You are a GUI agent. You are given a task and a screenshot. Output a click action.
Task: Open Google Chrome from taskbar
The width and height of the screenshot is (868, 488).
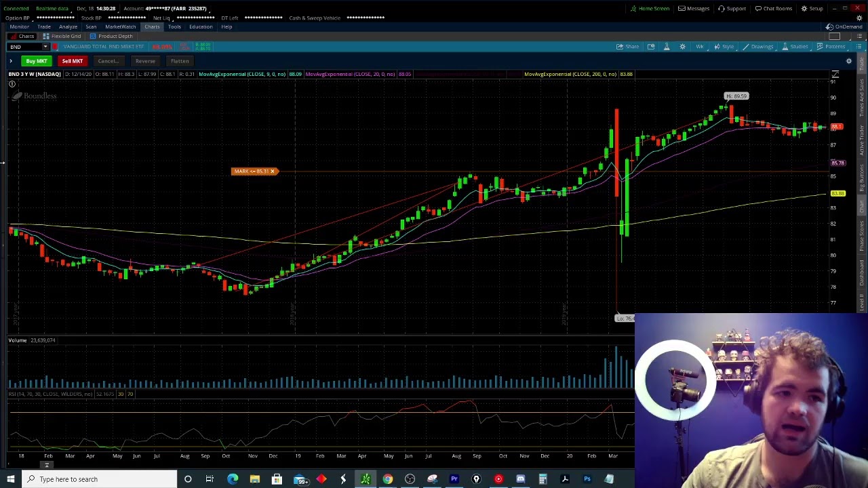[x=388, y=479]
